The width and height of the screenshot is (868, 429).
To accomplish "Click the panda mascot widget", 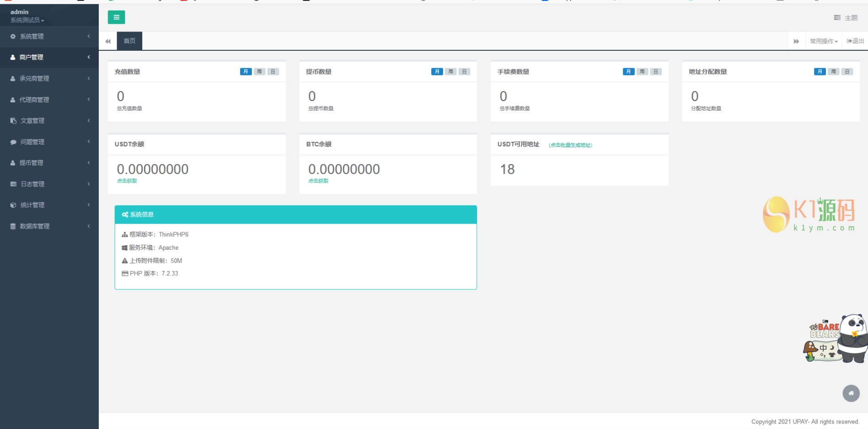I will click(x=836, y=338).
